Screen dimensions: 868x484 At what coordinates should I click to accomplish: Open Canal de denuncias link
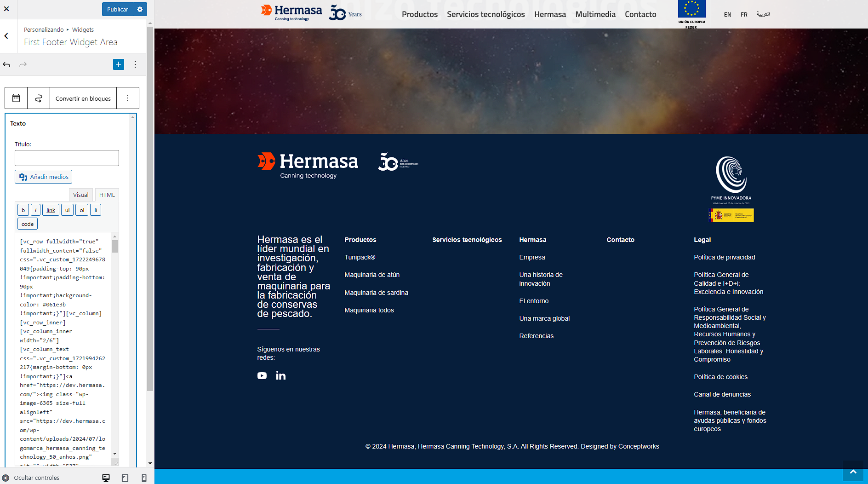click(722, 394)
